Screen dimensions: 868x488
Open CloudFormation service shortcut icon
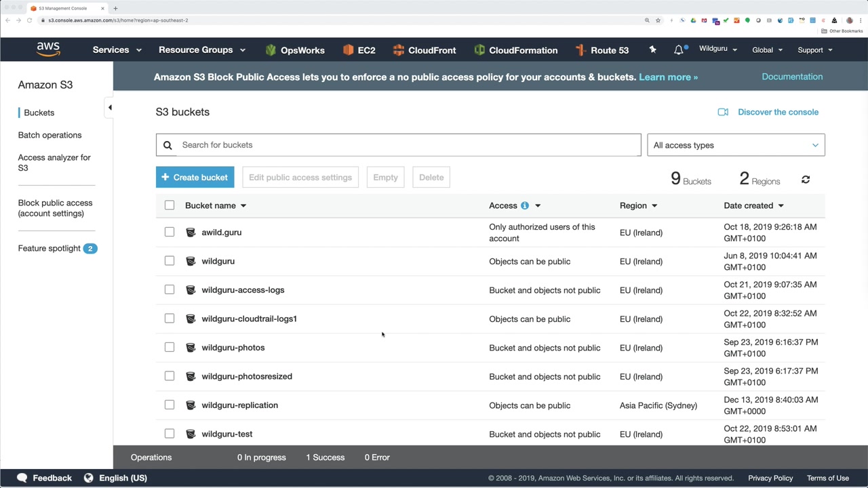pyautogui.click(x=479, y=50)
